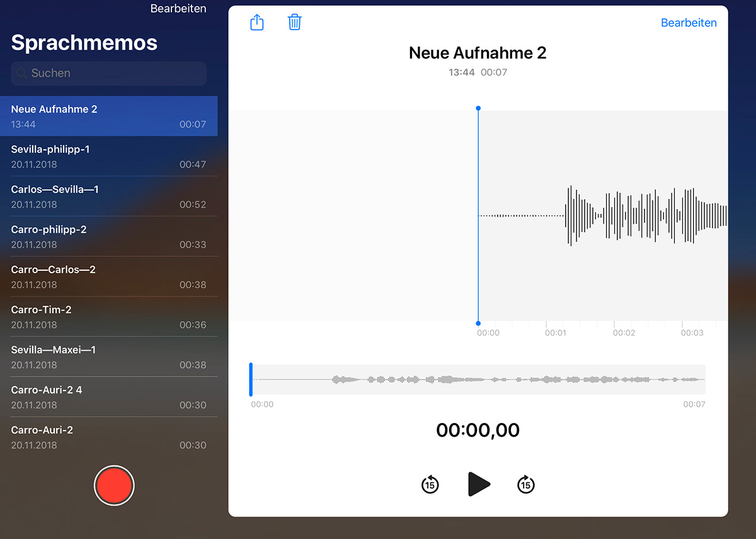Click the large detailed waveform
This screenshot has width=756, height=539.
click(604, 215)
